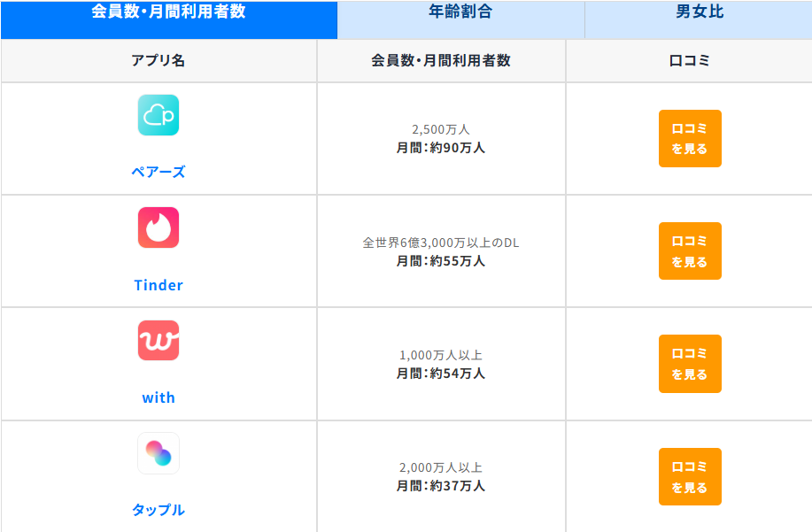
Task: Open the Tinder text link
Action: pos(159,285)
